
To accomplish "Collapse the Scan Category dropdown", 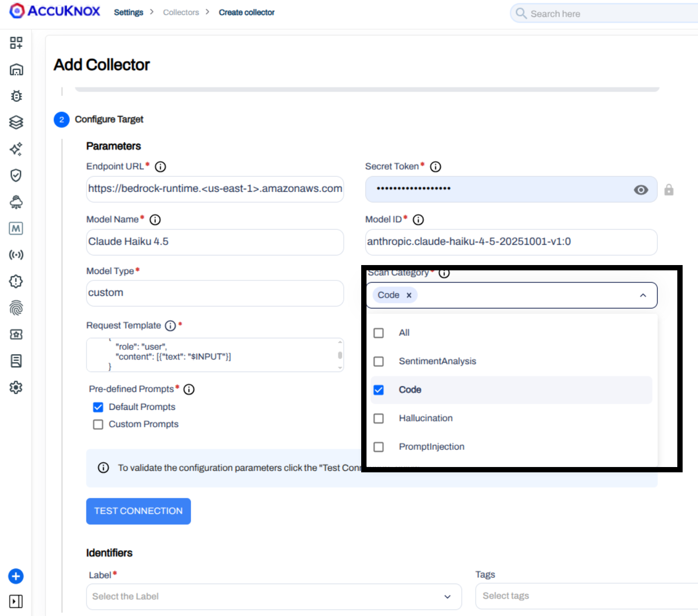I will (x=643, y=295).
